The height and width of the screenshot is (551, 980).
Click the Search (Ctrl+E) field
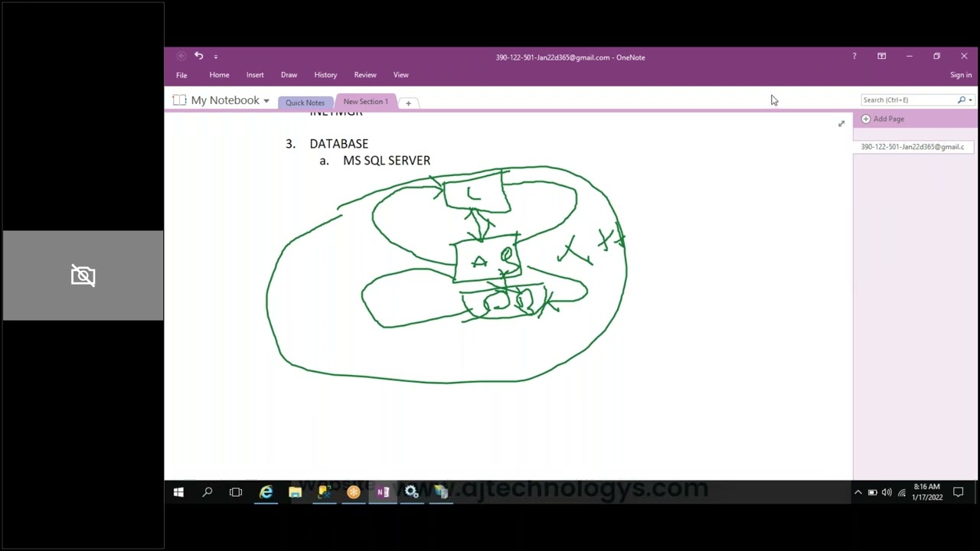click(909, 99)
